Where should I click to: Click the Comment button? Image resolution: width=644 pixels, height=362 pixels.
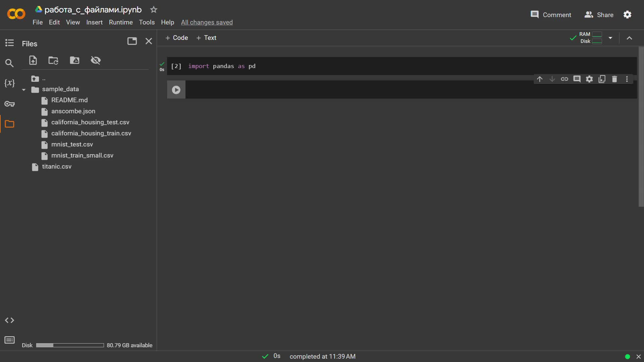(x=551, y=15)
